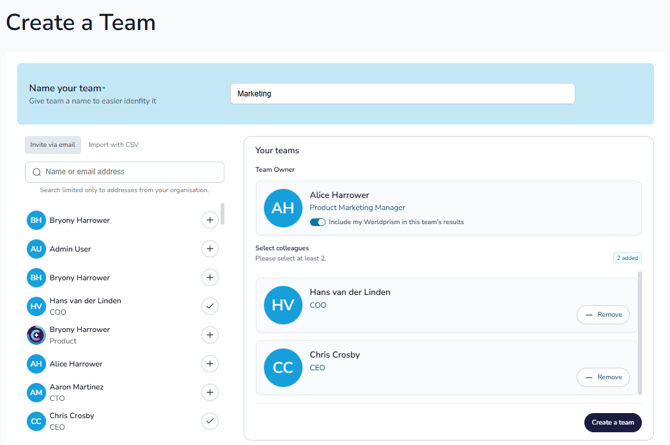The width and height of the screenshot is (670, 445).
Task: Click the Select colleagues label
Action: pos(282,248)
